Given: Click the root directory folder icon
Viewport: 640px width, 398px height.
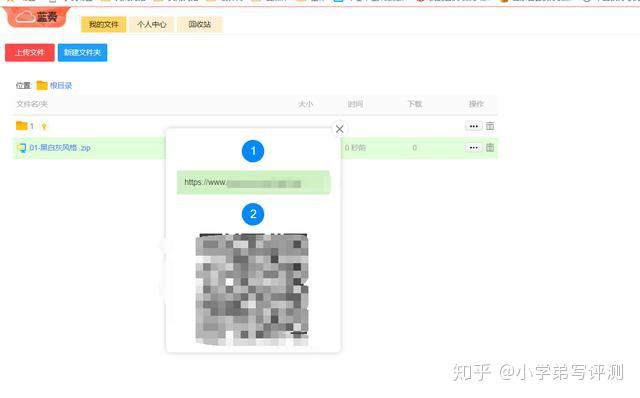Looking at the screenshot, I should tap(42, 85).
